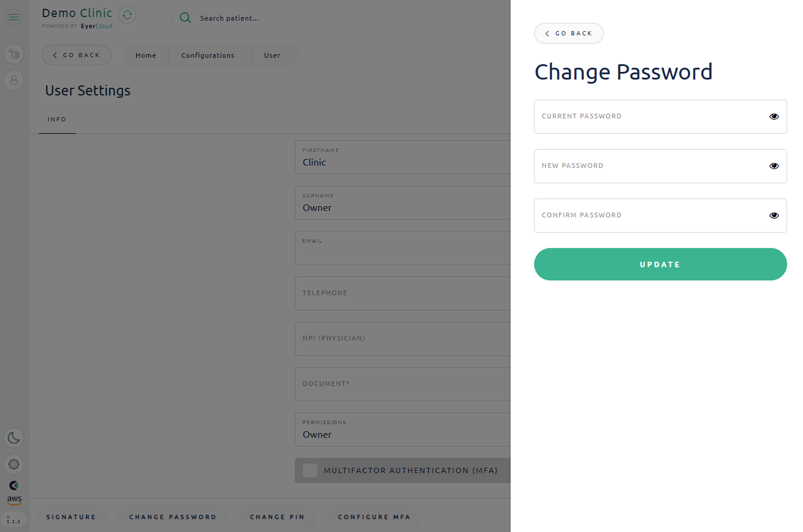803x532 pixels.
Task: Select the Info tab
Action: (57, 120)
